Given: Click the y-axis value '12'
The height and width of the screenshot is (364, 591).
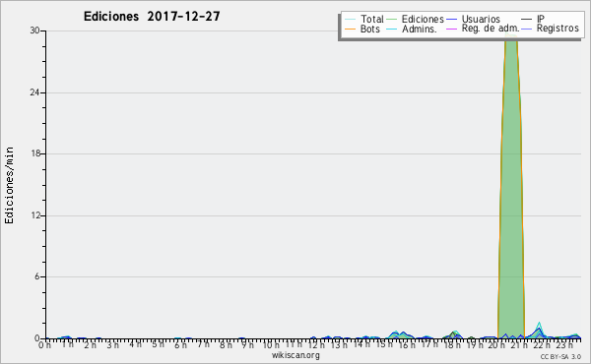Looking at the screenshot, I should [x=35, y=215].
